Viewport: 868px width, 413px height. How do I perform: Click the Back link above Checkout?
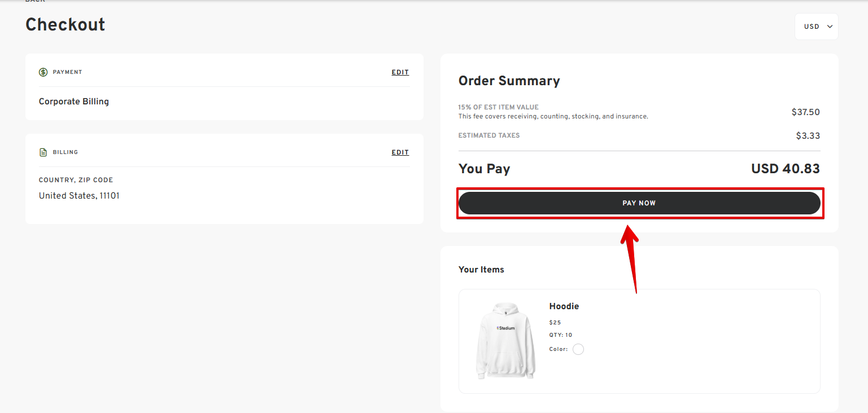coord(35,2)
